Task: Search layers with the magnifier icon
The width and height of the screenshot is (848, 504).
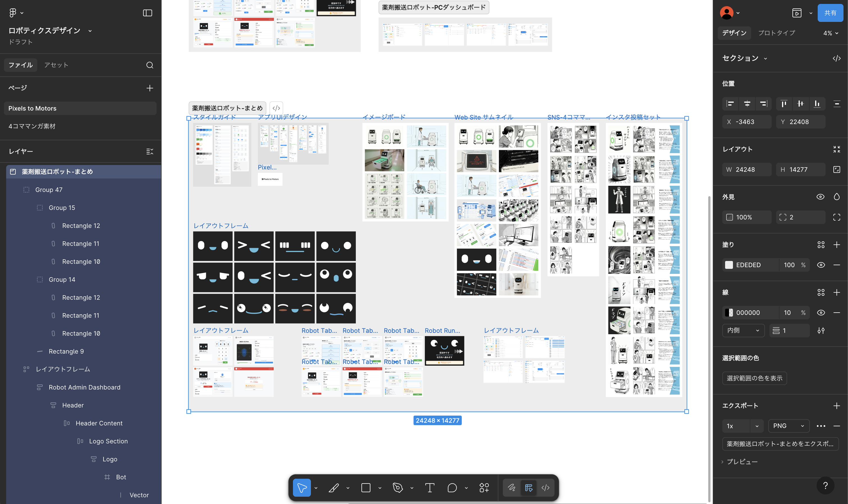Action: click(150, 65)
